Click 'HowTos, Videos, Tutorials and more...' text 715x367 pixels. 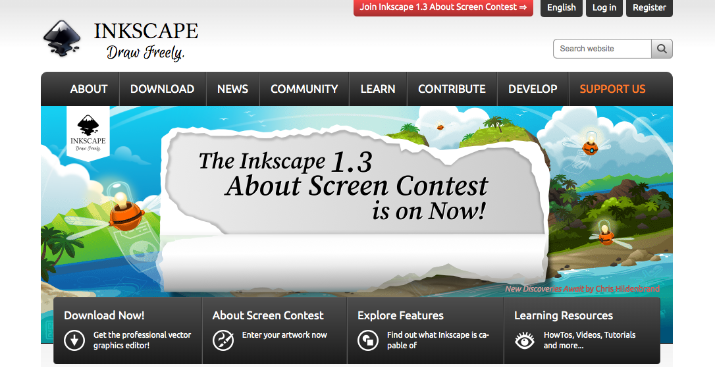point(589,340)
